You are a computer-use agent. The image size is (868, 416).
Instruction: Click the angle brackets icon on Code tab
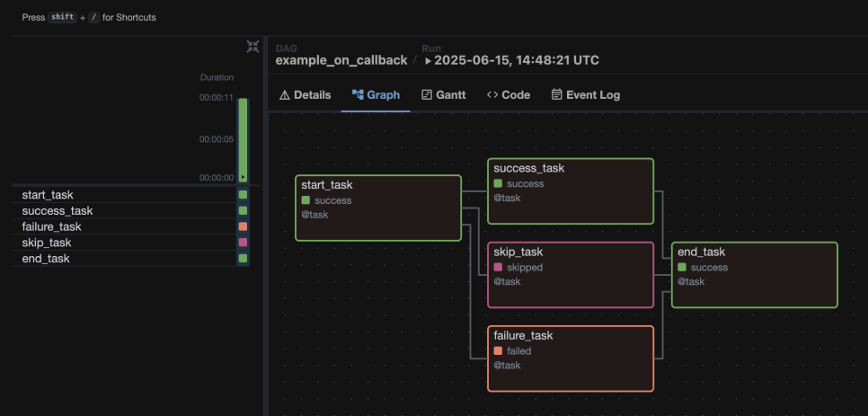pos(492,94)
